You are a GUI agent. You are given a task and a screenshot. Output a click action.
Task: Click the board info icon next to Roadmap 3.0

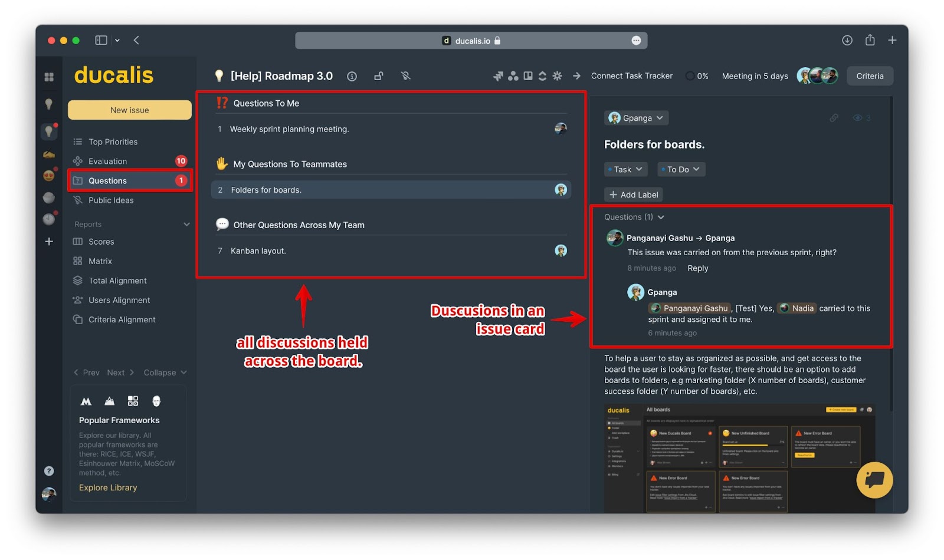(x=352, y=76)
